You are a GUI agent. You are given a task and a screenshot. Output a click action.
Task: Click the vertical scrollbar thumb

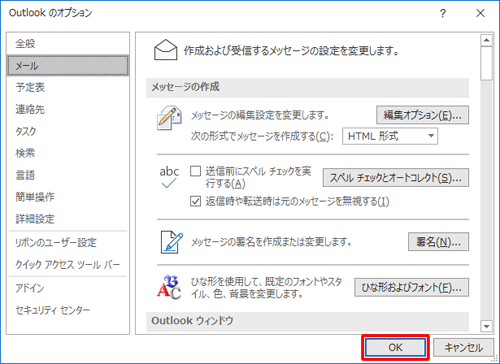(487, 63)
